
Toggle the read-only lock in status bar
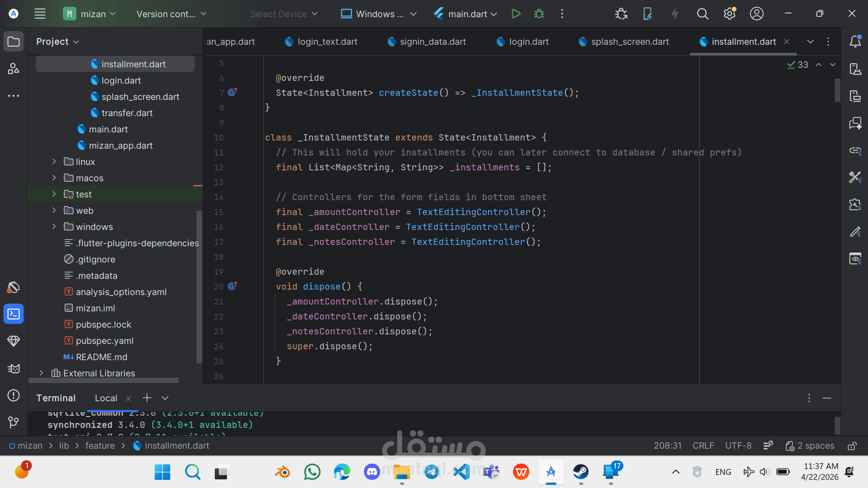coord(852,446)
